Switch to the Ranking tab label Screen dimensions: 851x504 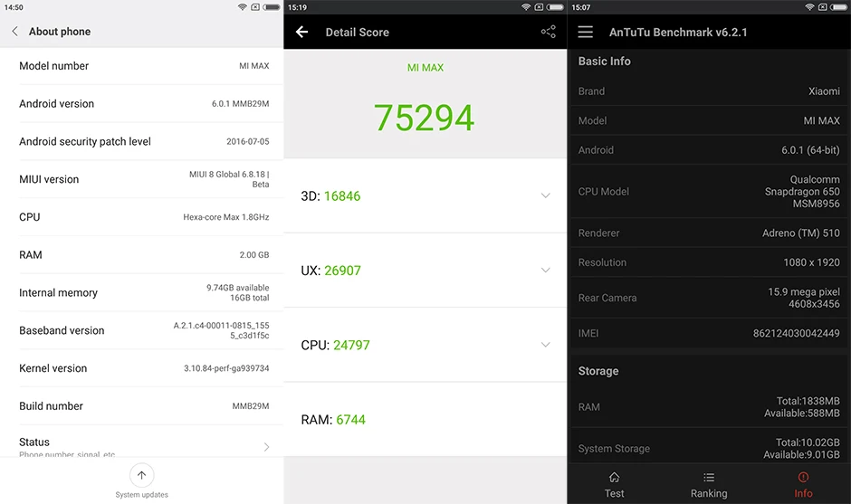709,494
